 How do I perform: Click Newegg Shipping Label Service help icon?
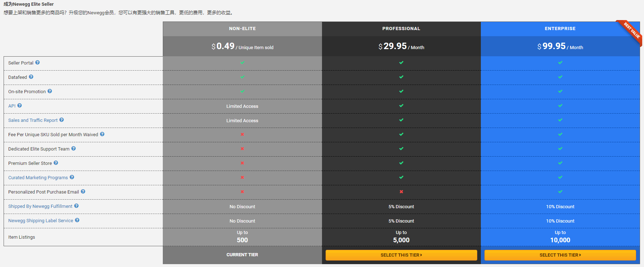pyautogui.click(x=77, y=220)
